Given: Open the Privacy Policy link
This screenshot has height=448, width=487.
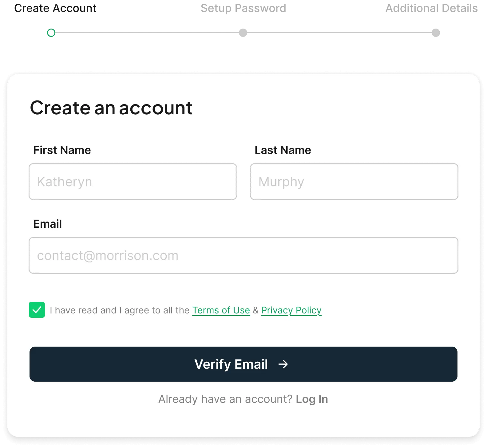Looking at the screenshot, I should pos(291,310).
